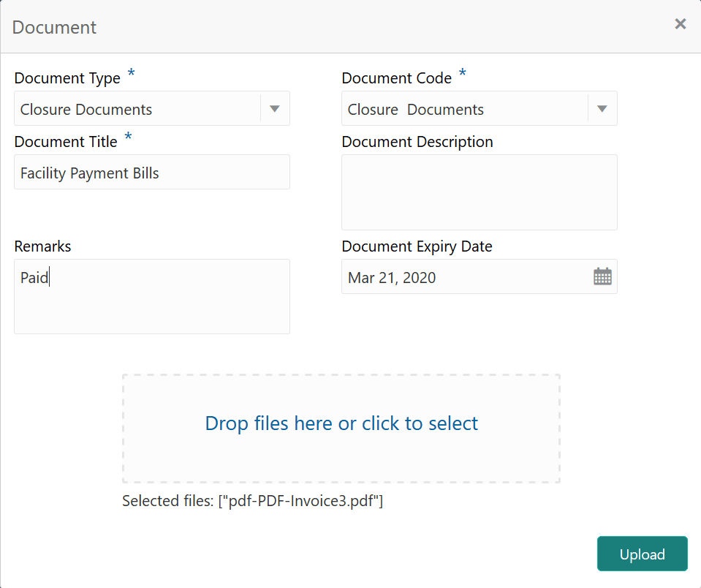Click the 'Drop files here or click to select' link

[x=341, y=423]
